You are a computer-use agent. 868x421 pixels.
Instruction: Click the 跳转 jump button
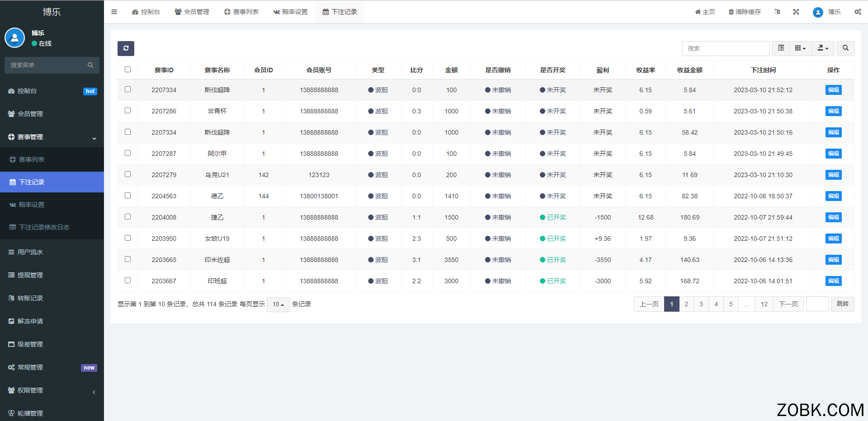[x=843, y=304]
